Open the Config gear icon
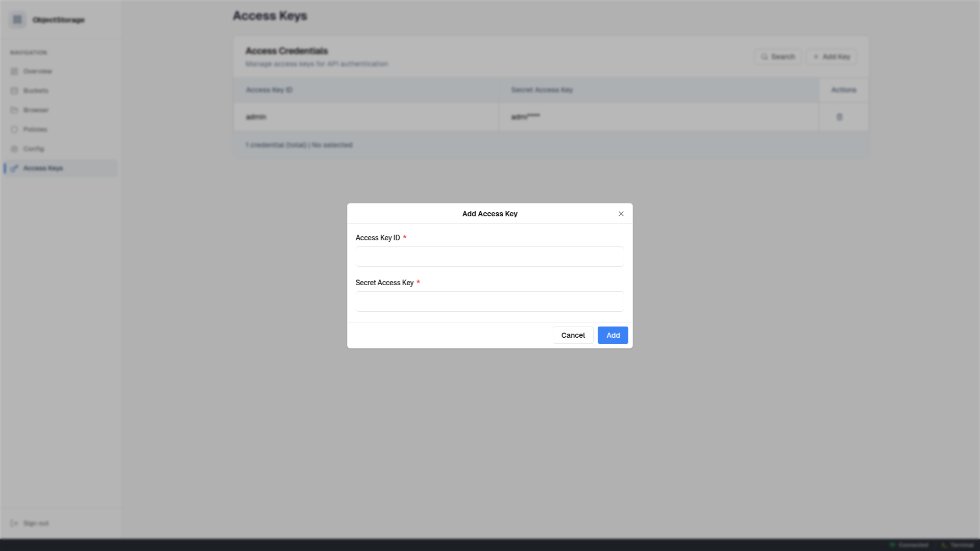980x551 pixels. click(x=15, y=148)
